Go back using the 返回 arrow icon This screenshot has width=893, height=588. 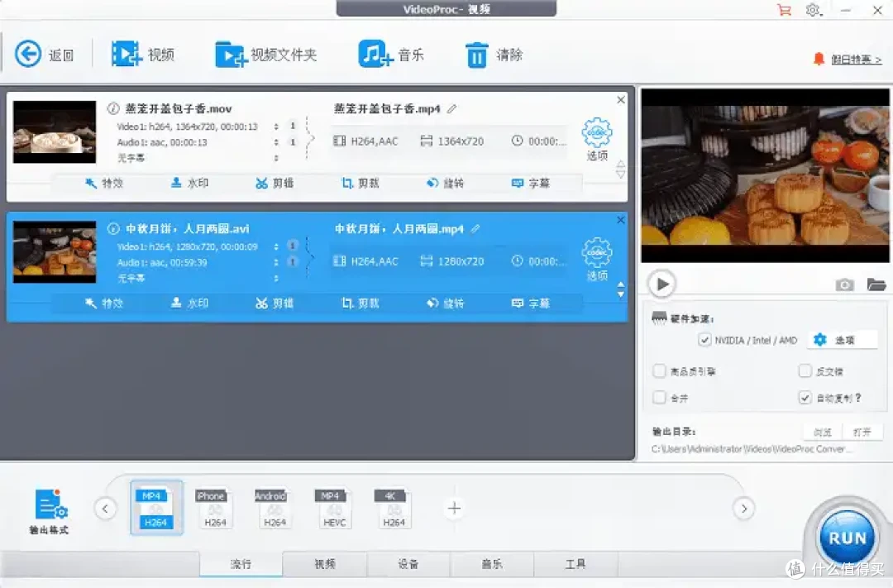click(x=28, y=54)
